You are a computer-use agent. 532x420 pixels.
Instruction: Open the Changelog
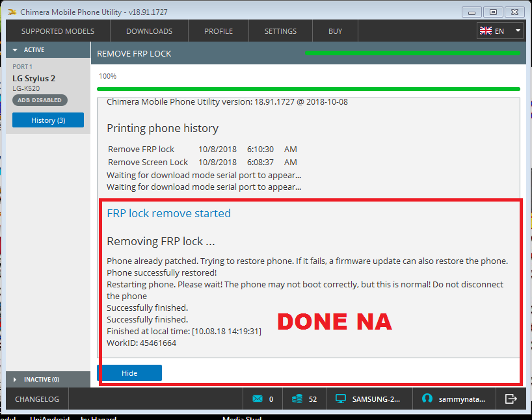tap(37, 399)
